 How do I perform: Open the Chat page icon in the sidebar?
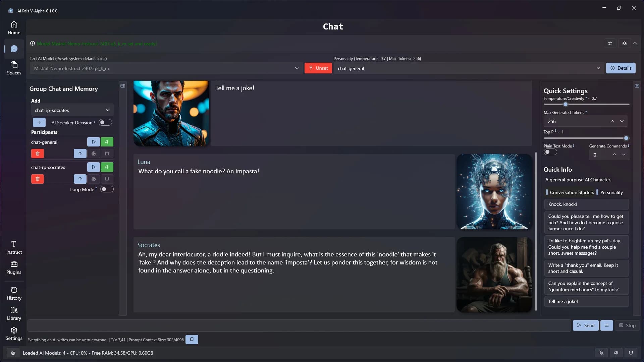(x=14, y=49)
